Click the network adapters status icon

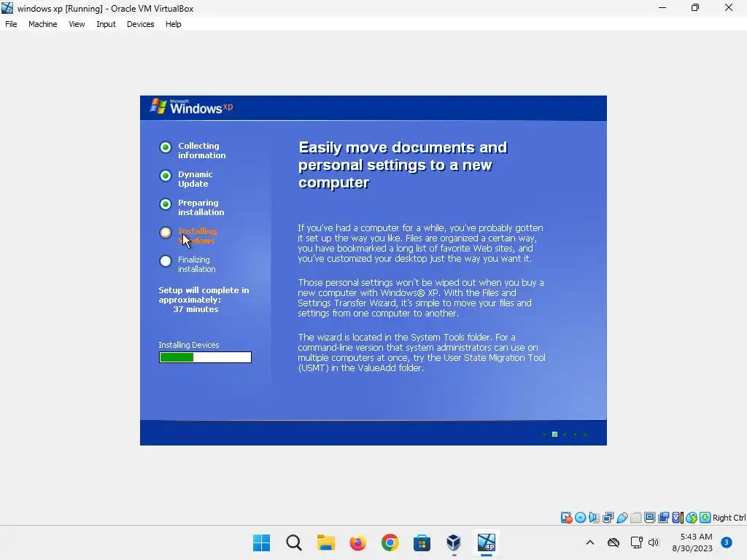[x=608, y=518]
